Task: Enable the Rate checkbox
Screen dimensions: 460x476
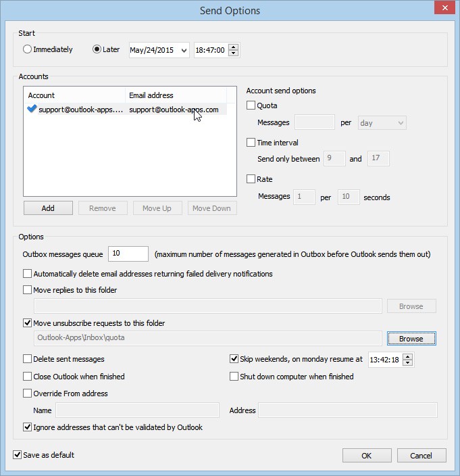Action: (251, 179)
